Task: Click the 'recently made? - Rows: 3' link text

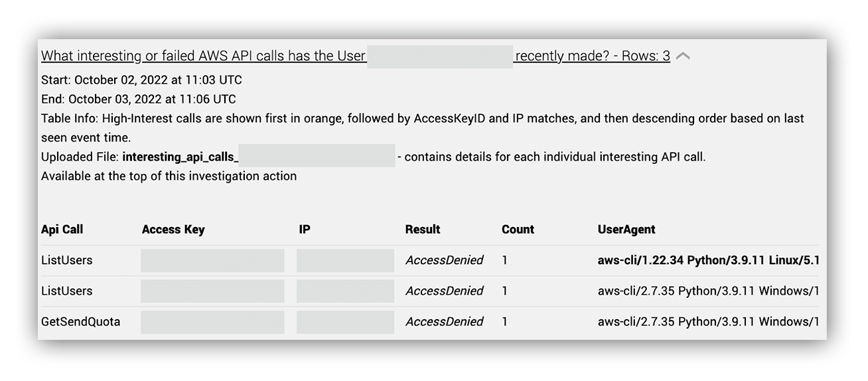Action: [593, 56]
